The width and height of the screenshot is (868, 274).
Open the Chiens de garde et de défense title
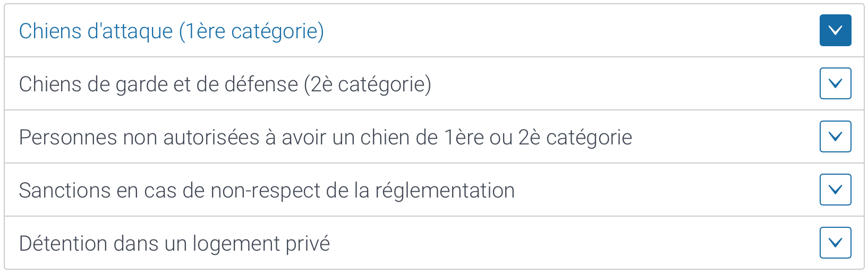(225, 84)
